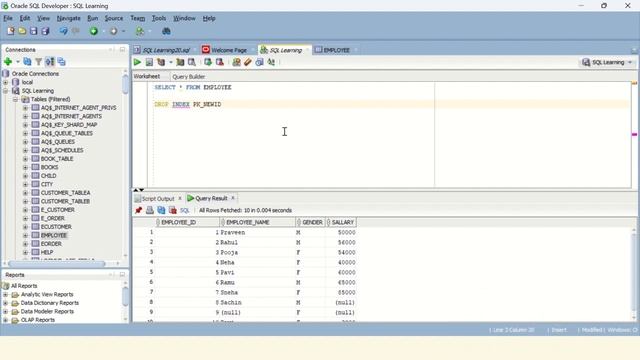This screenshot has width=640, height=360.
Task: Switch to the Script Output tab
Action: click(x=158, y=198)
